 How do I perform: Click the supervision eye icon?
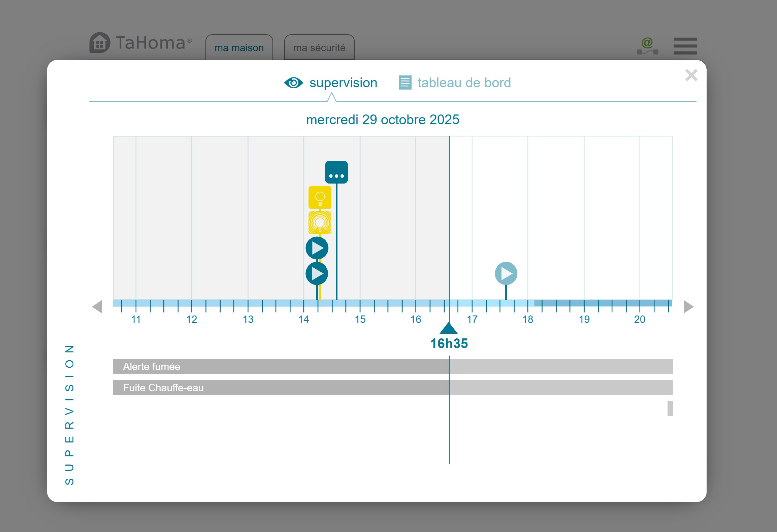293,82
